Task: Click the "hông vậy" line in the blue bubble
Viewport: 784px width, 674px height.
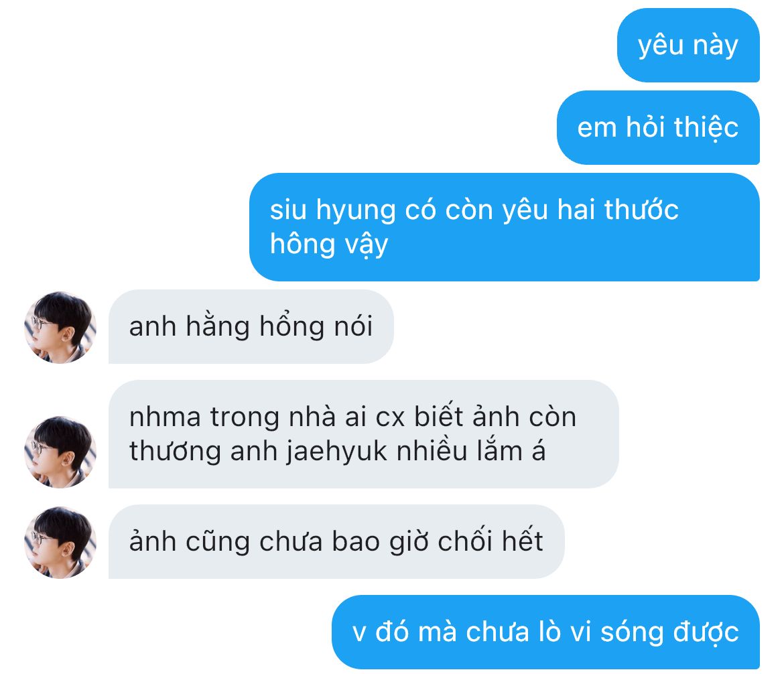Action: click(x=329, y=245)
